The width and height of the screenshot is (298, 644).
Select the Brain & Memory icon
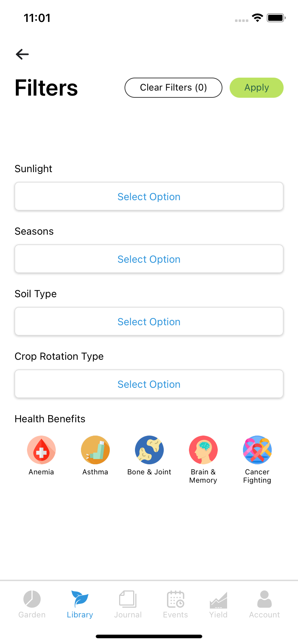tap(203, 450)
